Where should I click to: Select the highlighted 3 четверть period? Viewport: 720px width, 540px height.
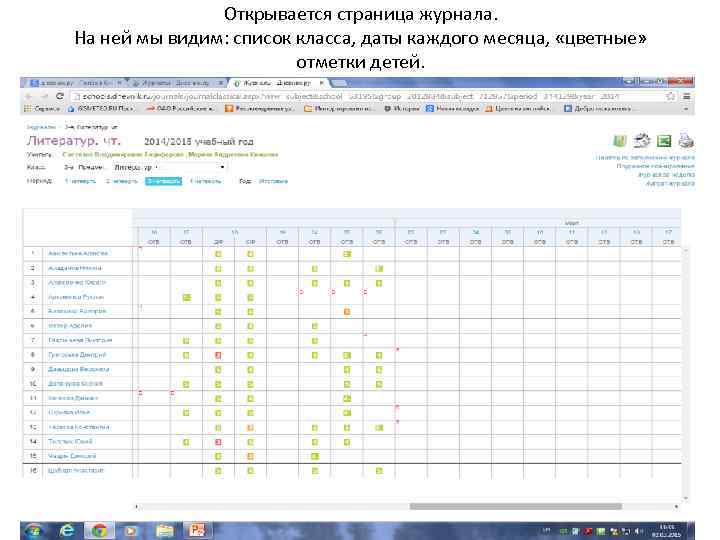coord(163,181)
